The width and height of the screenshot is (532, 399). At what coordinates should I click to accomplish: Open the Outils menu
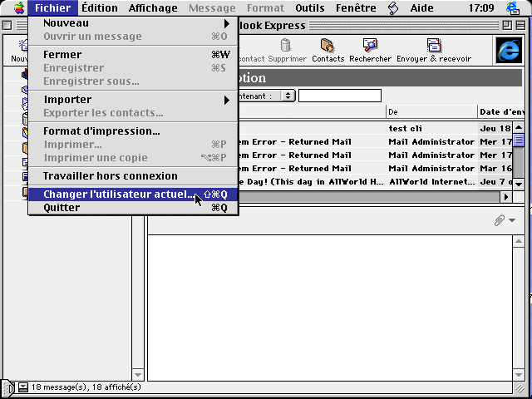point(309,7)
